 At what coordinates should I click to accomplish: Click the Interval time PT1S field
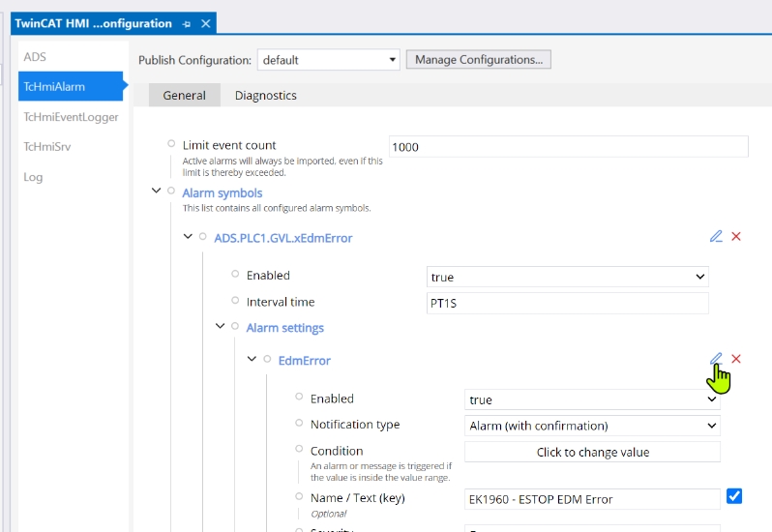[568, 303]
